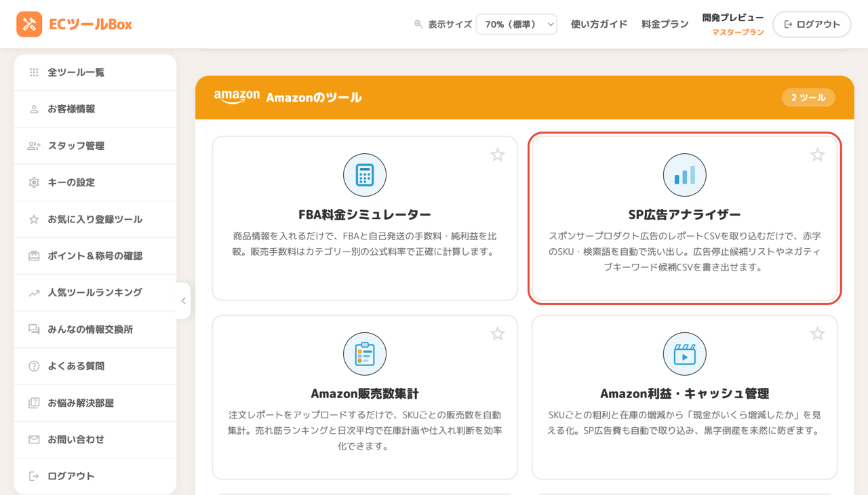Click the 開発プレビュー マスタープラン label
868x495 pixels.
(733, 24)
